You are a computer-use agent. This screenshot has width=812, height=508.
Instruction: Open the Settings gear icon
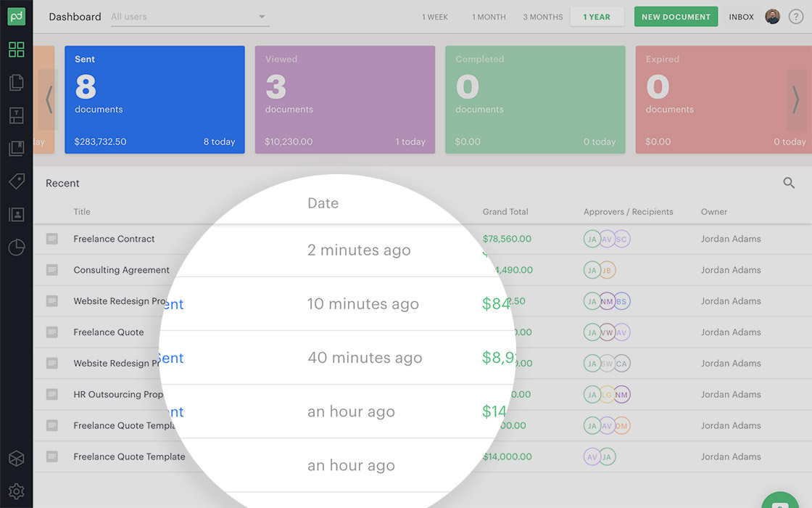17,491
